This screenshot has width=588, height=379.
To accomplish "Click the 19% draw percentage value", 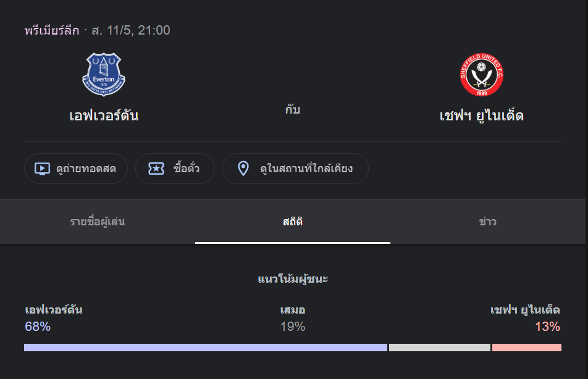I will 293,327.
